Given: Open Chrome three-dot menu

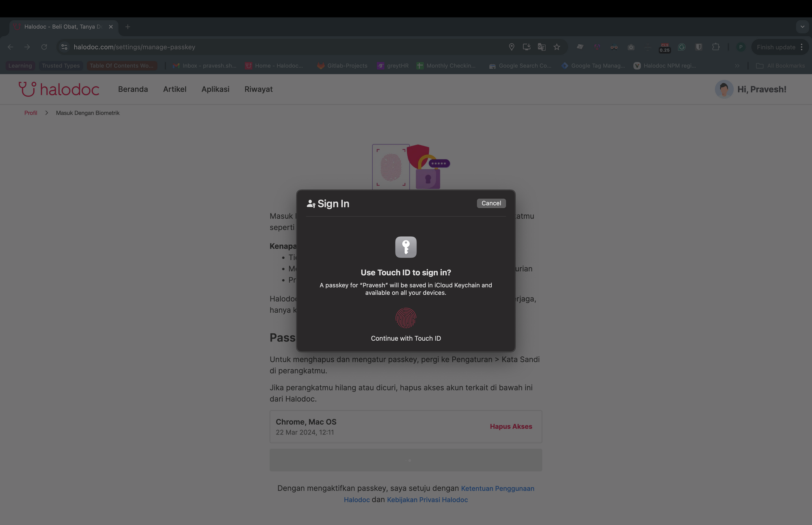Looking at the screenshot, I should pyautogui.click(x=801, y=47).
